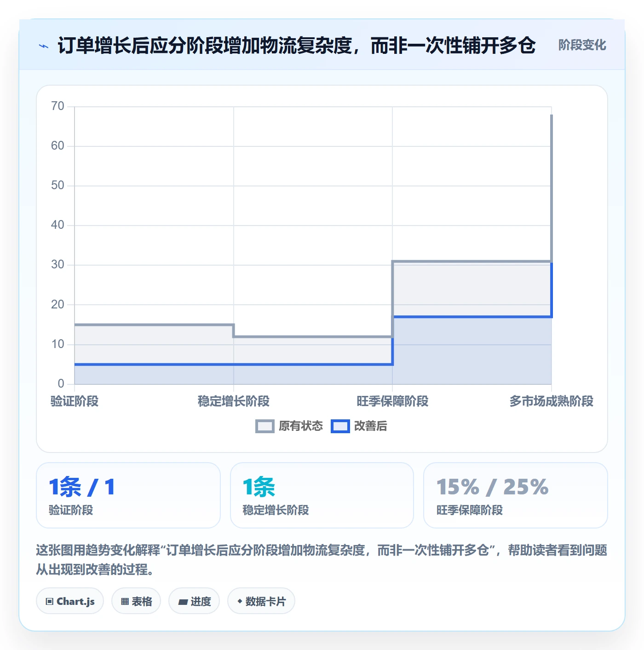Image resolution: width=644 pixels, height=650 pixels.
Task: Click the chart title about 物流复杂度
Action: tap(297, 46)
